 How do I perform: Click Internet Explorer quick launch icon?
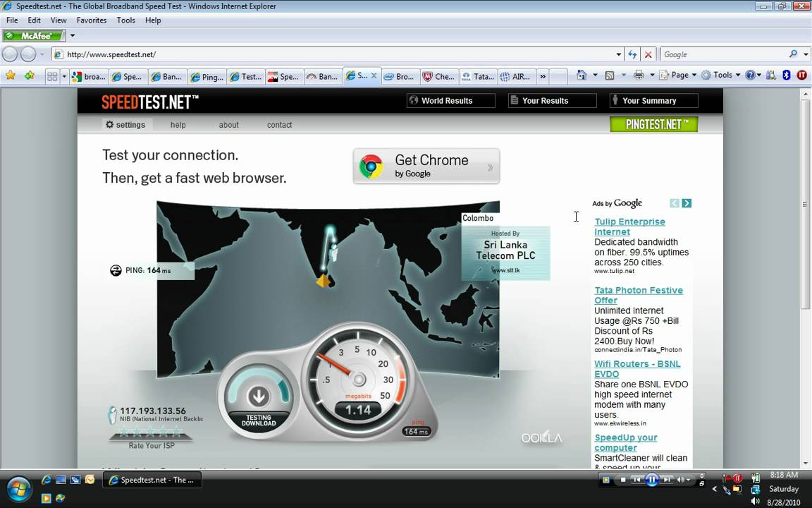46,480
